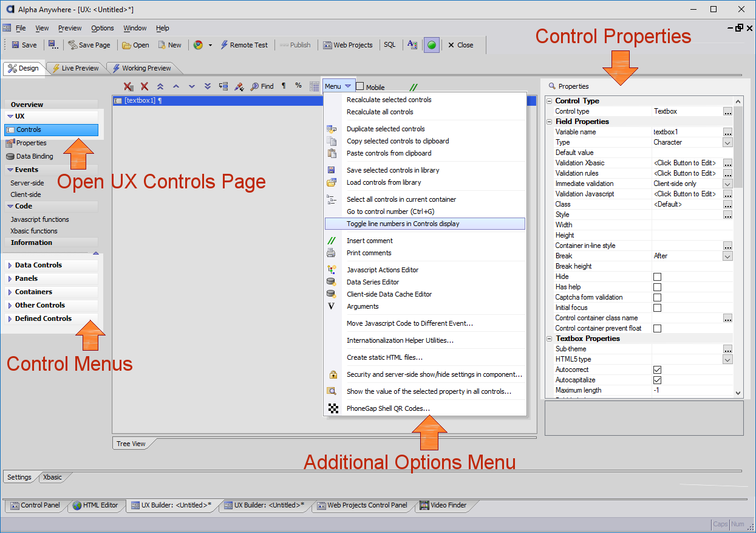Uncheck the Autocorrect checkbox
This screenshot has width=756, height=533.
pos(657,370)
